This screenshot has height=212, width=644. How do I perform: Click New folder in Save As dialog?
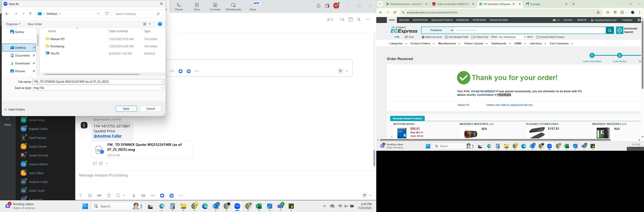(35, 24)
